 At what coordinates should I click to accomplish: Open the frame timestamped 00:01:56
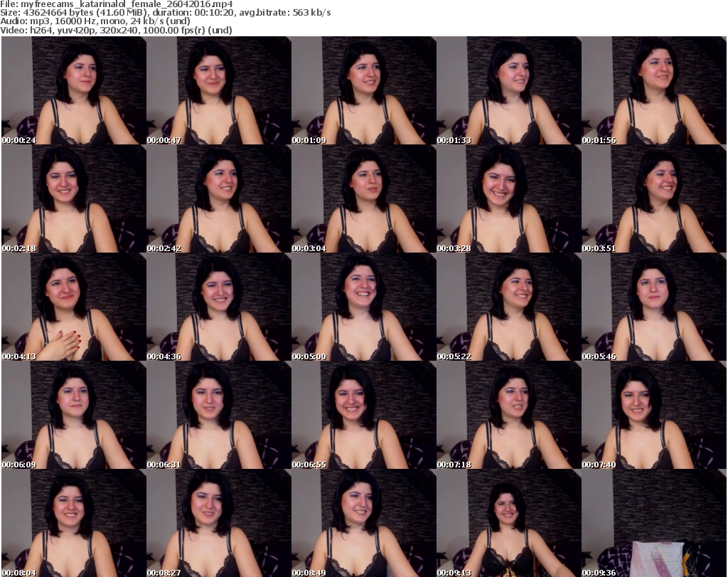[654, 90]
